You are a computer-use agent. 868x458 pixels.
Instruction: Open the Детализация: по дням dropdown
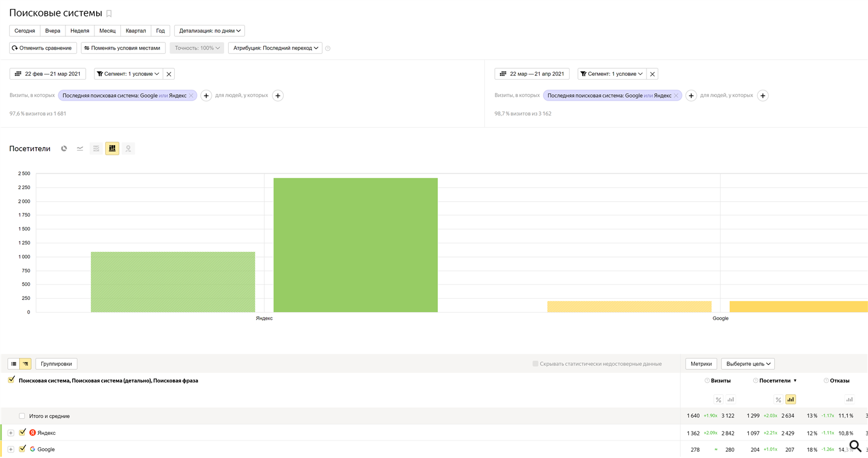[x=210, y=31]
